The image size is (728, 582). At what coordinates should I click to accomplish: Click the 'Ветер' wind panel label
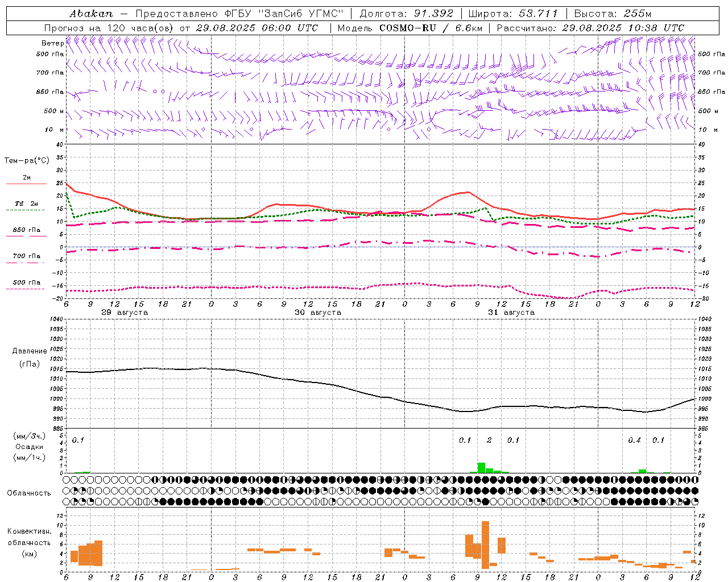pyautogui.click(x=52, y=43)
